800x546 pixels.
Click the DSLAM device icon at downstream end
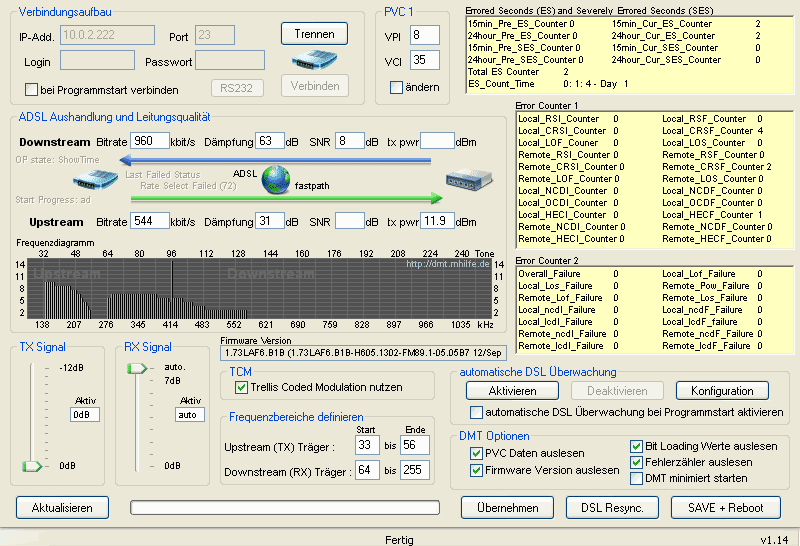[469, 180]
